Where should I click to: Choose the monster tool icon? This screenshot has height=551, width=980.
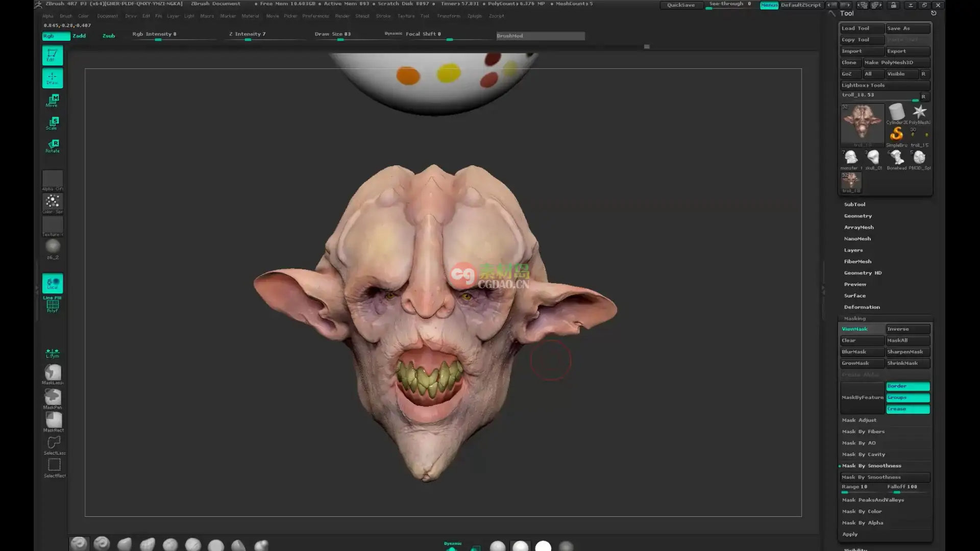850,160
